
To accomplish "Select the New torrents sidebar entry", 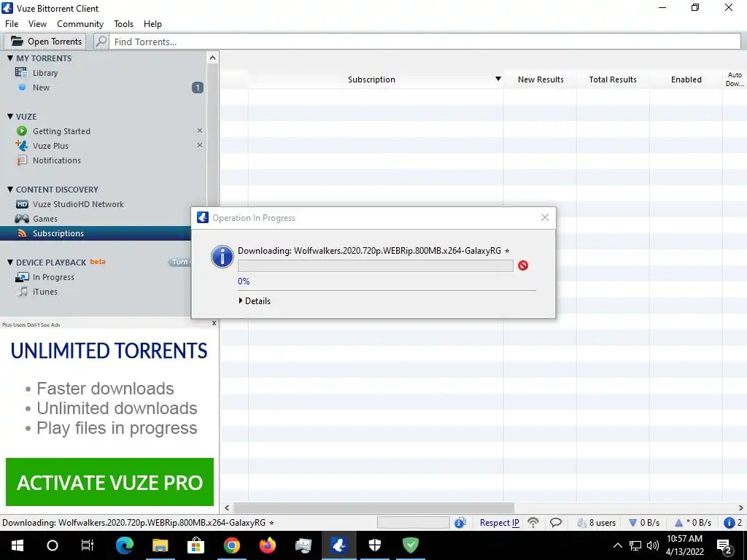I will [41, 87].
